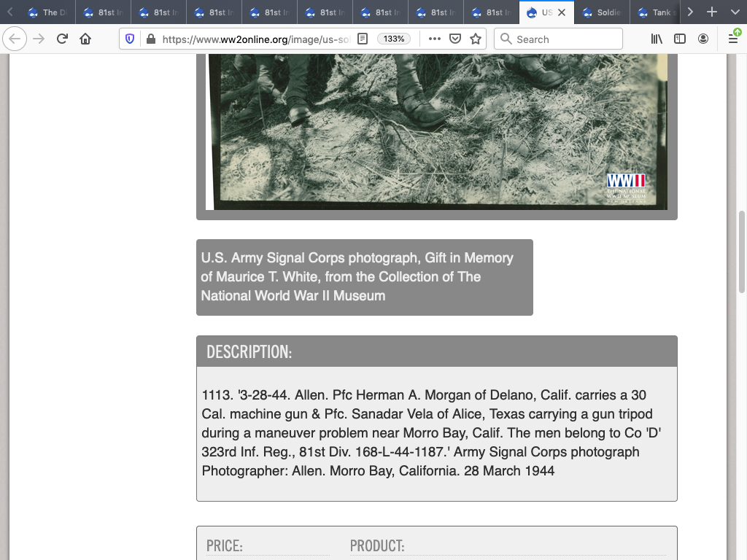Toggle the sidebar panel
The height and width of the screenshot is (560, 747).
click(680, 39)
